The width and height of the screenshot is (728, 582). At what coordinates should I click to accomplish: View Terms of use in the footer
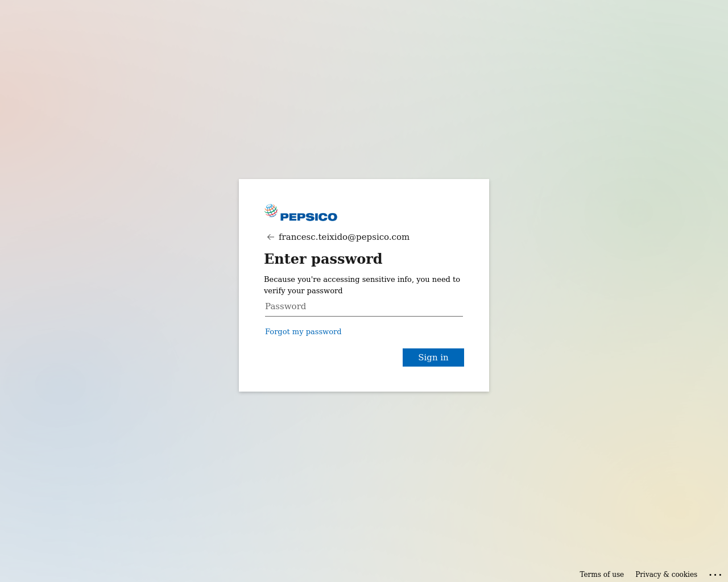pos(602,574)
